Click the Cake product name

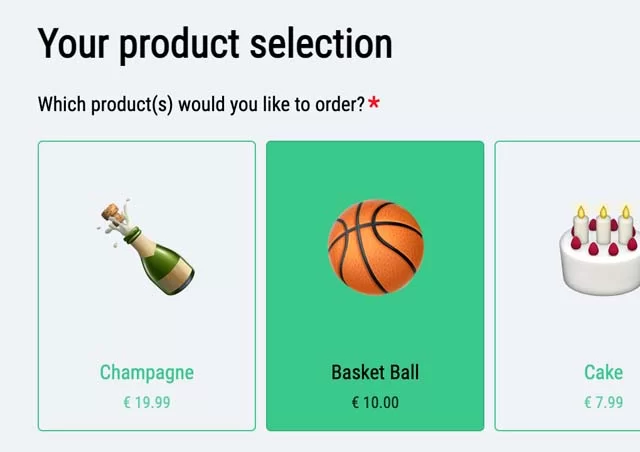603,372
